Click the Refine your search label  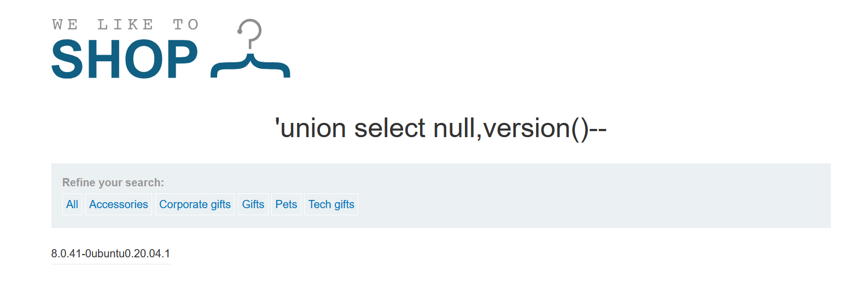pyautogui.click(x=113, y=182)
